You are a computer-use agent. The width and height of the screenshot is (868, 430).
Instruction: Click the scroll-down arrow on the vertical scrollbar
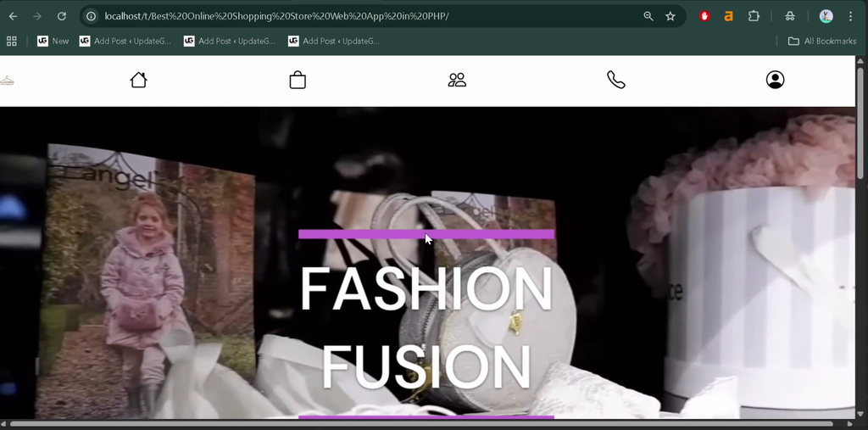point(861,414)
